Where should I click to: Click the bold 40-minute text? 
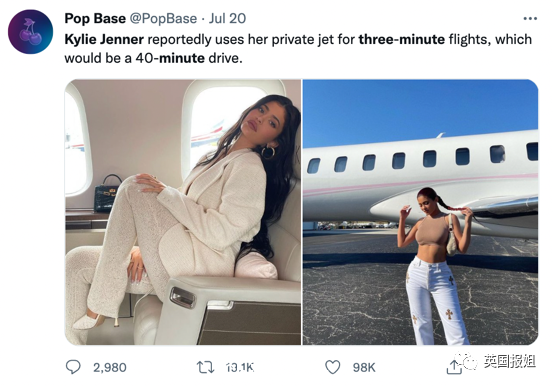[x=170, y=58]
